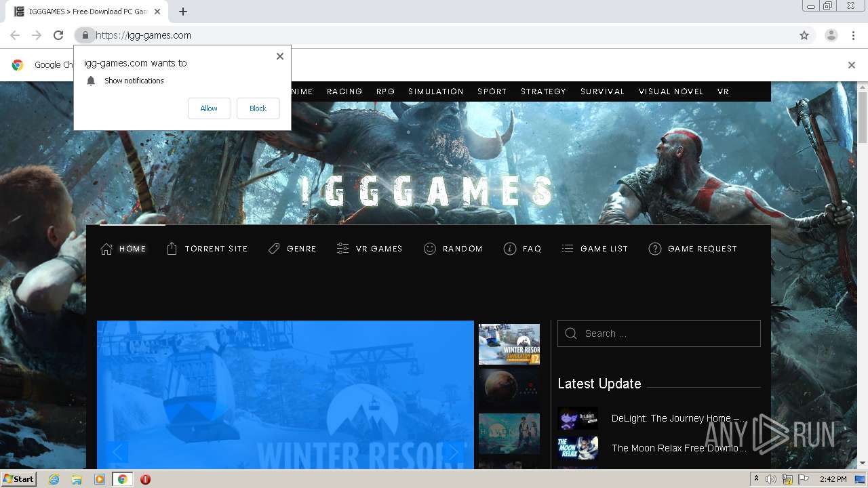
Task: Open media player taskbar icon
Action: 100,479
